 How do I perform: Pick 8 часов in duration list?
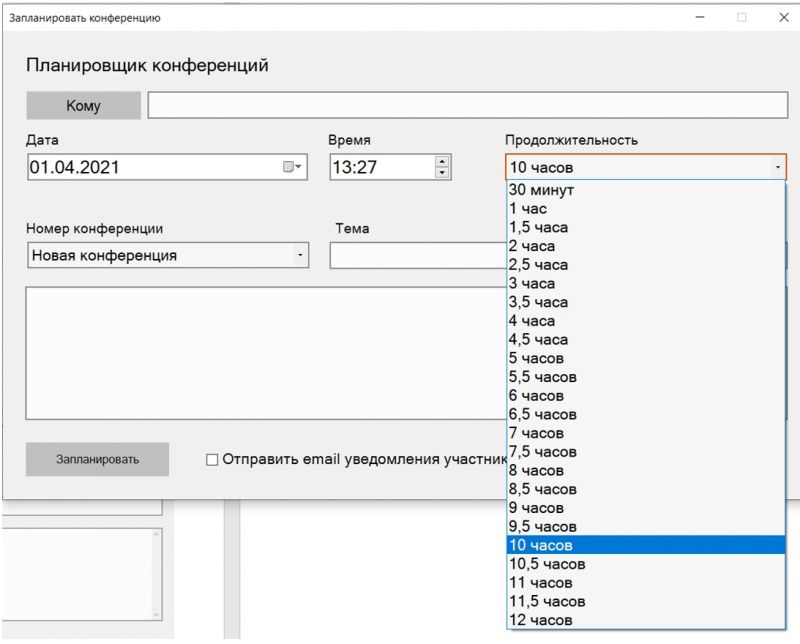[x=646, y=470]
